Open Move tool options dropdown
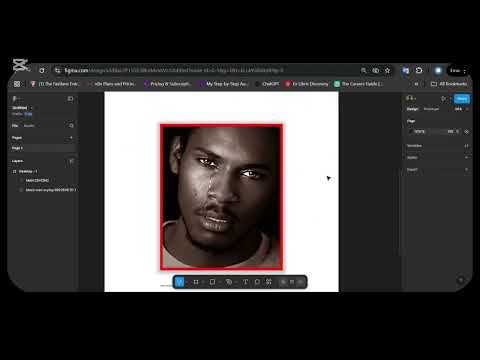Image resolution: width=480 pixels, height=360 pixels. click(x=187, y=282)
